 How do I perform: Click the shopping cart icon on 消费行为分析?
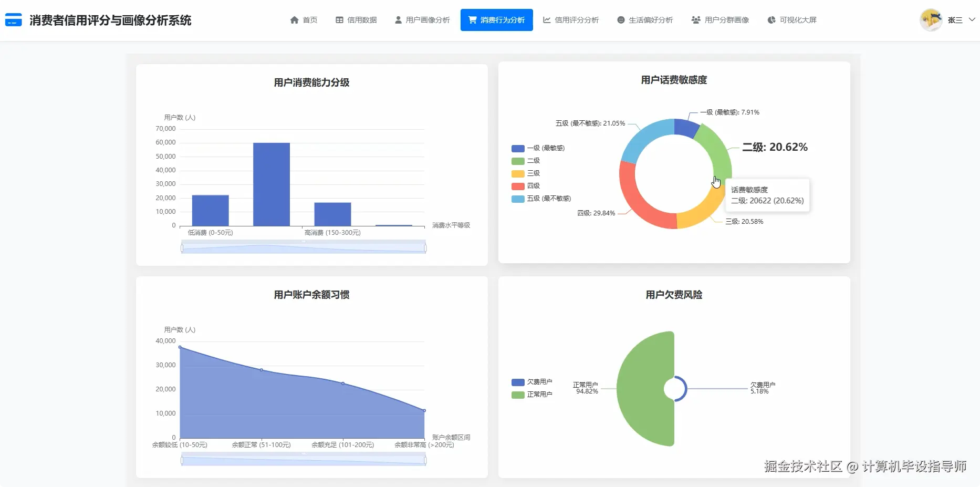click(x=472, y=19)
